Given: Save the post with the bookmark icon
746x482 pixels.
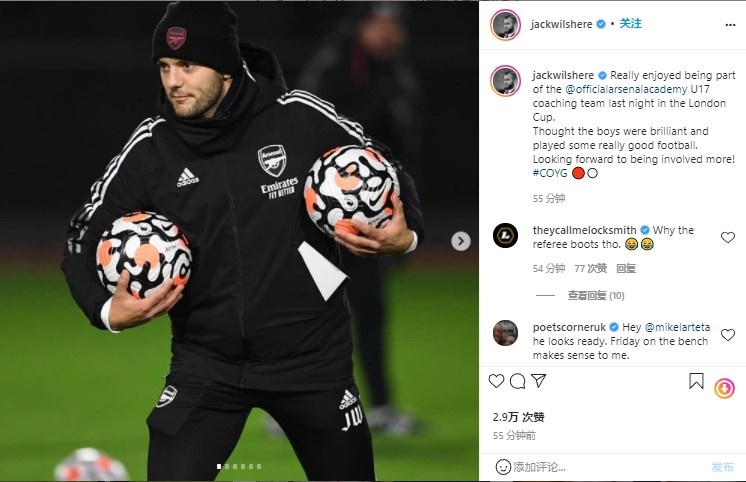Looking at the screenshot, I should point(696,381).
